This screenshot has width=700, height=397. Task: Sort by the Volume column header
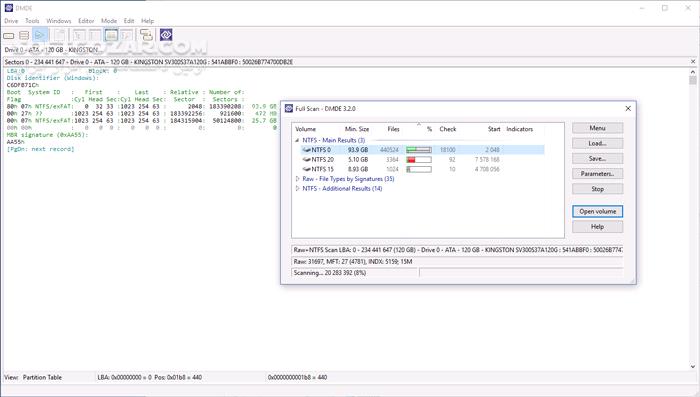click(305, 129)
